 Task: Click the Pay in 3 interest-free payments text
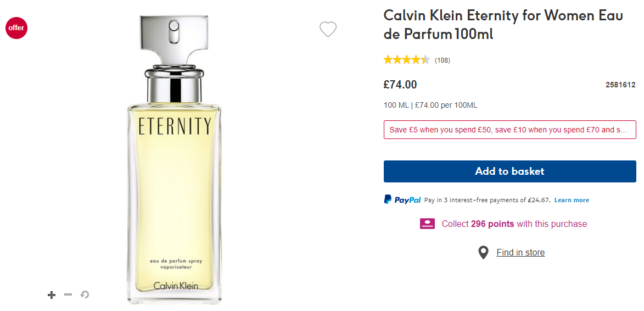pos(488,200)
